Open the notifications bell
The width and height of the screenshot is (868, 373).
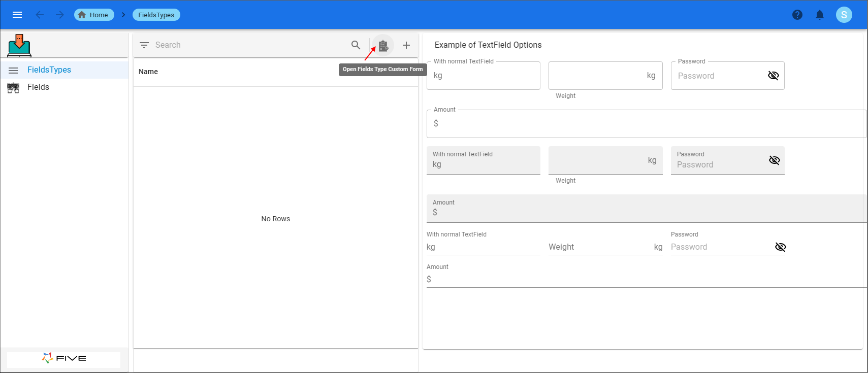pos(820,15)
